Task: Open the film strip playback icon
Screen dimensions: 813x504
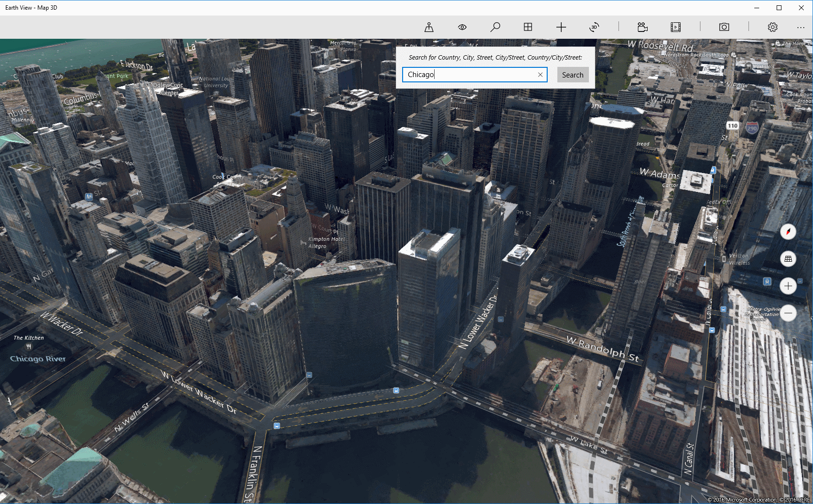Action: (676, 27)
